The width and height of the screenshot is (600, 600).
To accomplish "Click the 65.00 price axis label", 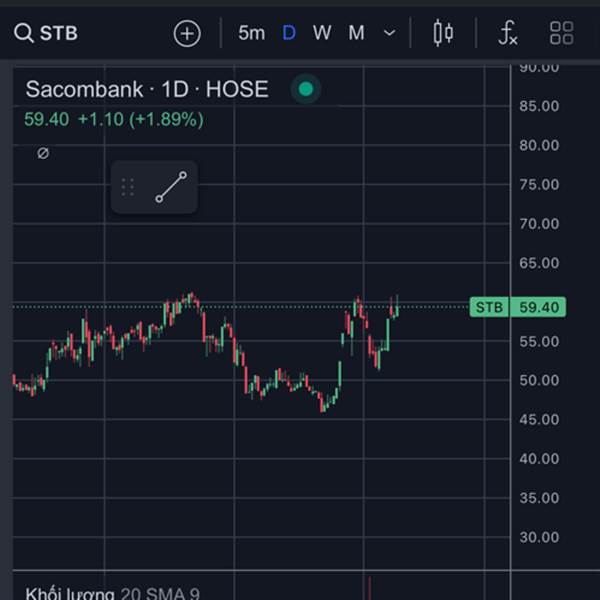I will [539, 263].
